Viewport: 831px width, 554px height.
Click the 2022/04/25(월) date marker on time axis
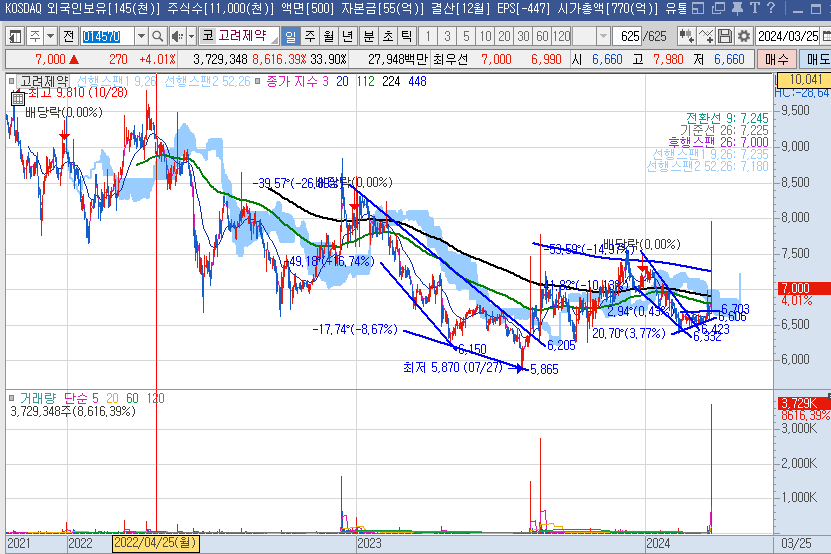(156, 543)
